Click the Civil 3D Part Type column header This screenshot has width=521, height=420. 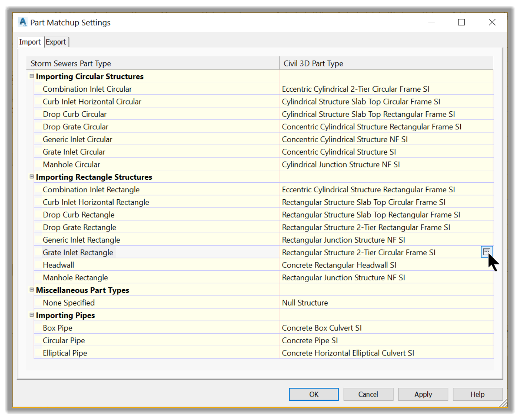pos(386,63)
